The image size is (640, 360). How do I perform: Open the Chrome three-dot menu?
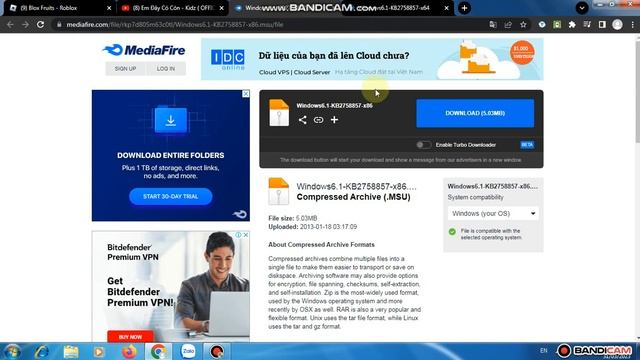(633, 24)
